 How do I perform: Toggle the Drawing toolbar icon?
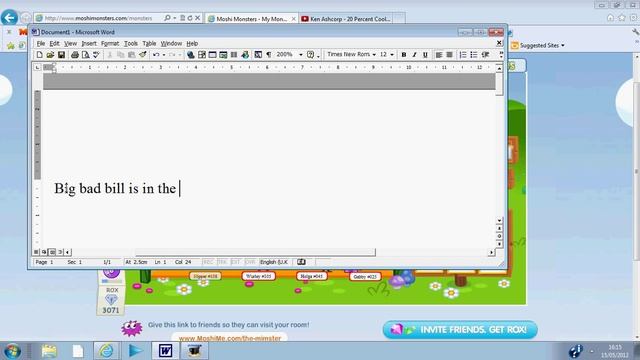click(245, 55)
